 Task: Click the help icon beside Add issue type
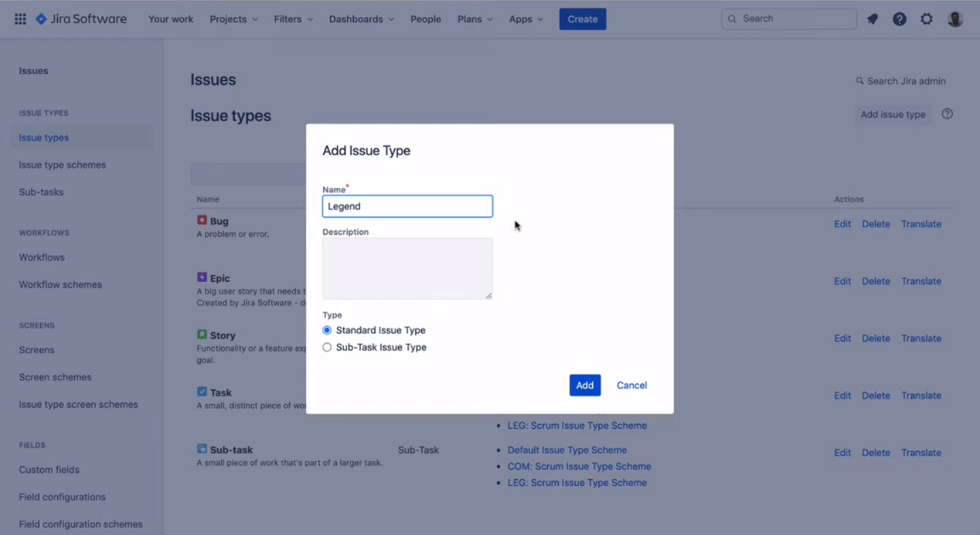coord(947,114)
